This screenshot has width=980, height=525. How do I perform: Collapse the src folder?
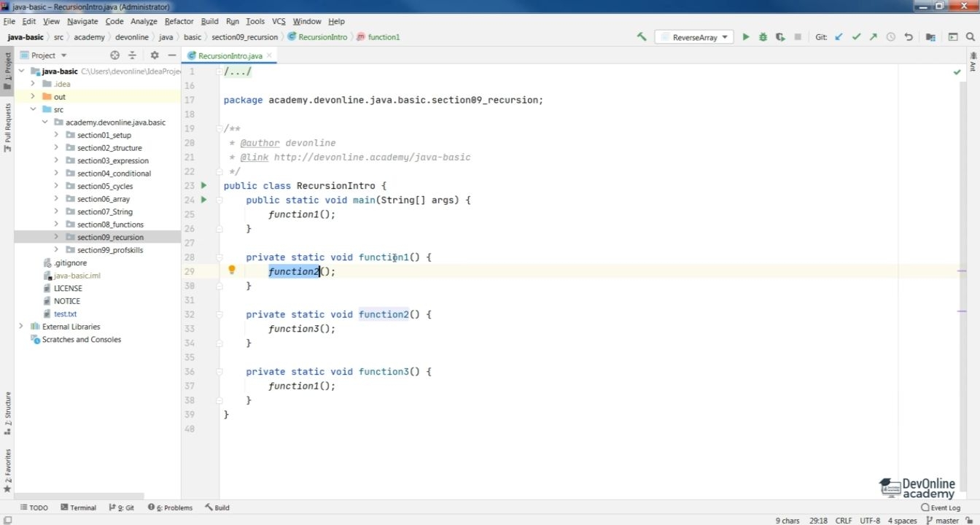click(33, 109)
